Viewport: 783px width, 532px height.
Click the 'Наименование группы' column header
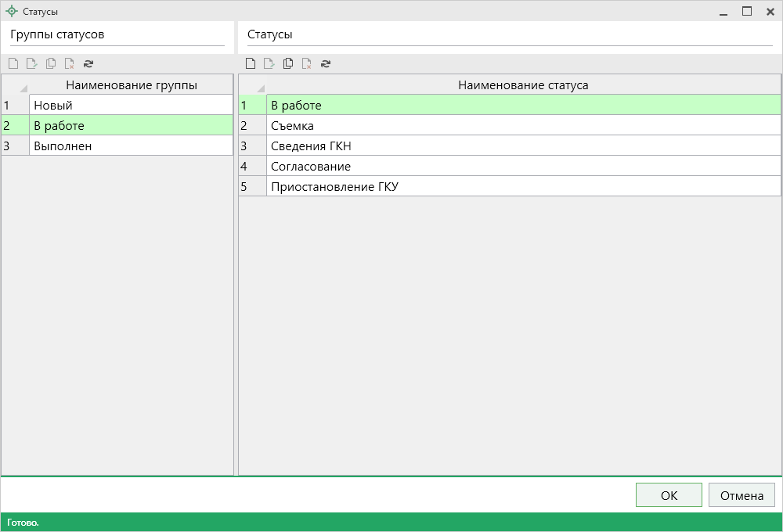(131, 84)
